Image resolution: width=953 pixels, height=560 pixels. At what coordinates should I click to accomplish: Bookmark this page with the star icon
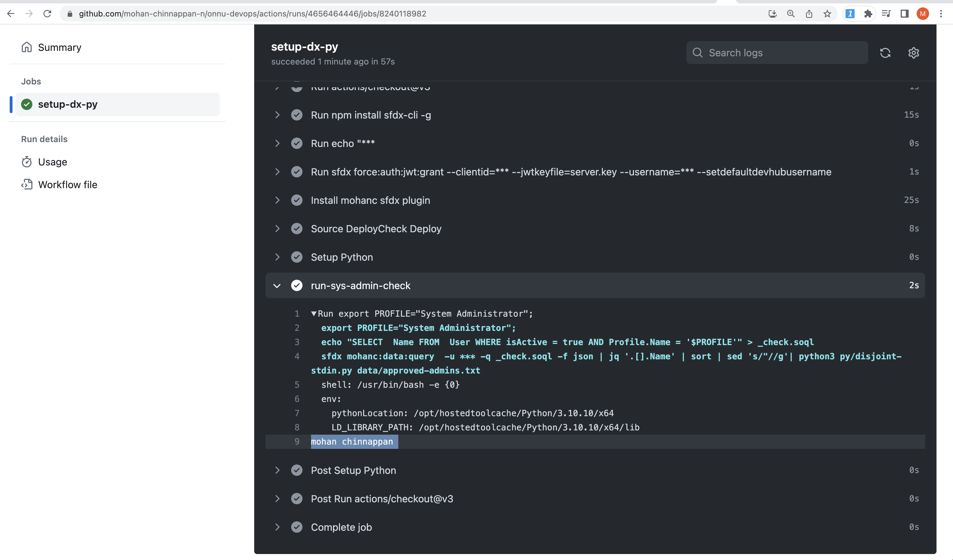(827, 14)
